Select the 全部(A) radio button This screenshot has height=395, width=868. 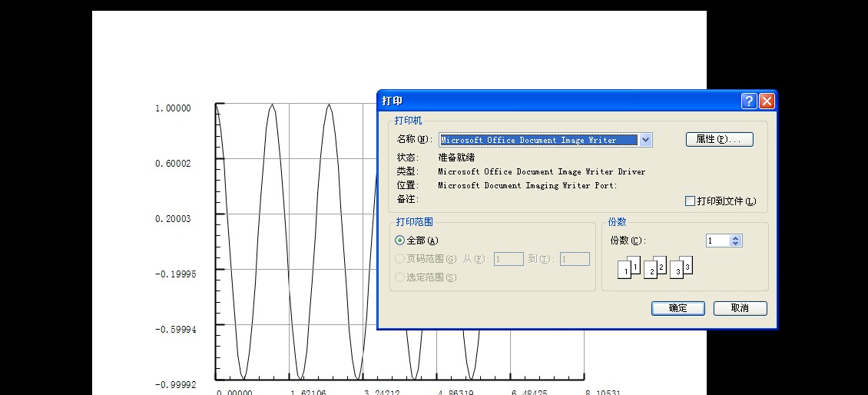[x=399, y=241]
